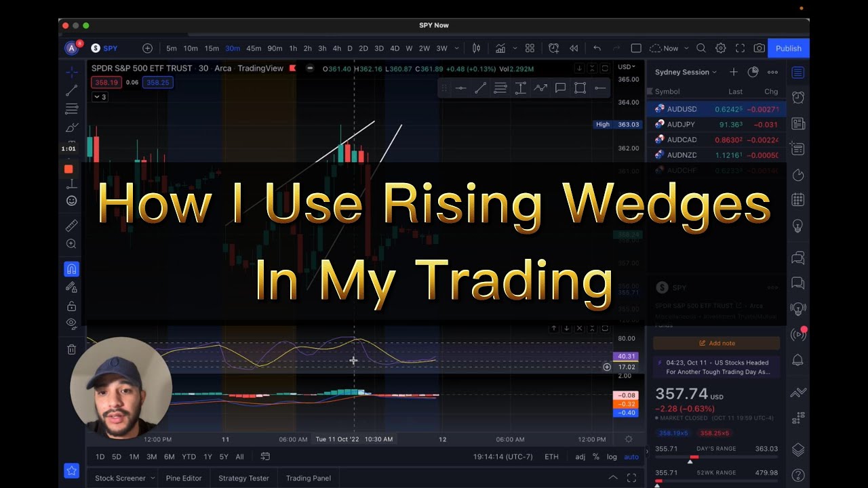Take a snapshot with camera icon
Image resolution: width=868 pixels, height=488 pixels.
coord(759,48)
